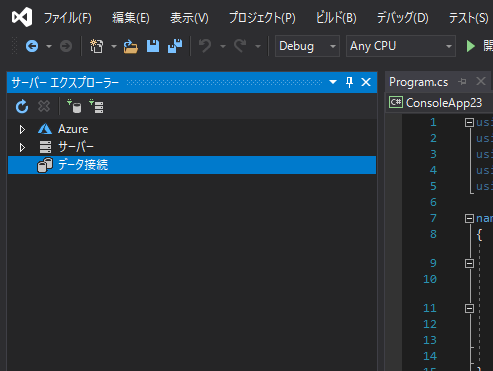
Task: Click the Connect to Database icon
Action: coord(74,106)
